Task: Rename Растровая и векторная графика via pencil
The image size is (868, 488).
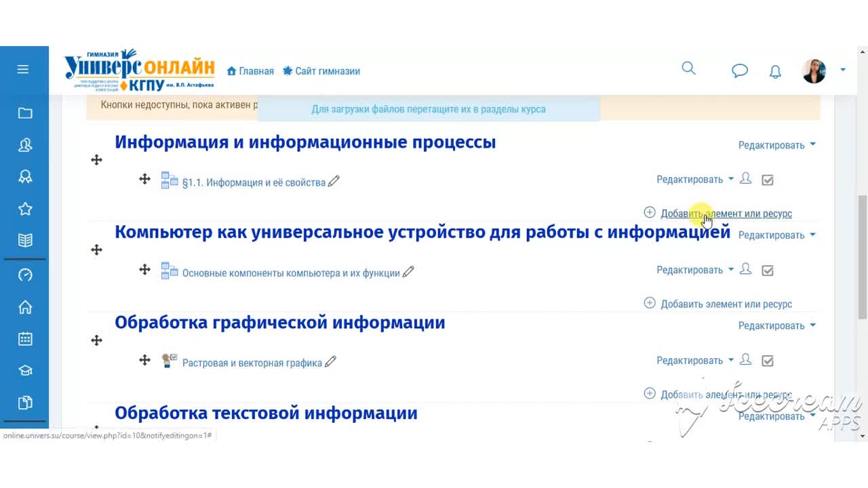Action: (330, 362)
